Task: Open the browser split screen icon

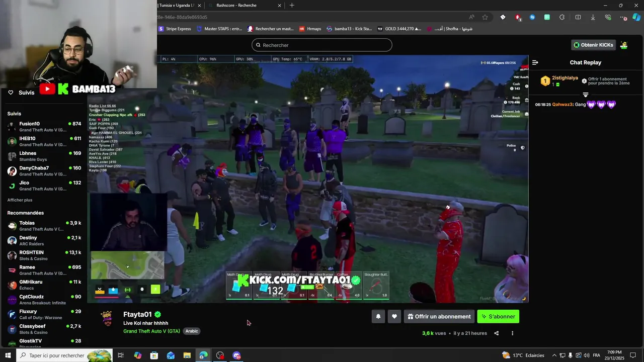Action: coord(578,17)
